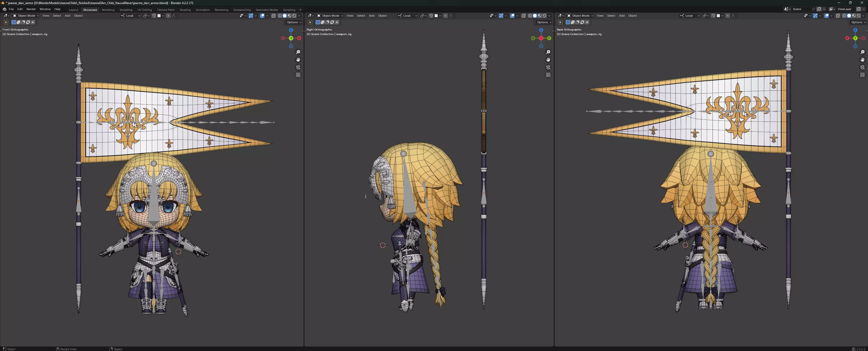Choose intersect selection mode in Front viewport
This screenshot has height=351, width=868.
pyautogui.click(x=33, y=22)
